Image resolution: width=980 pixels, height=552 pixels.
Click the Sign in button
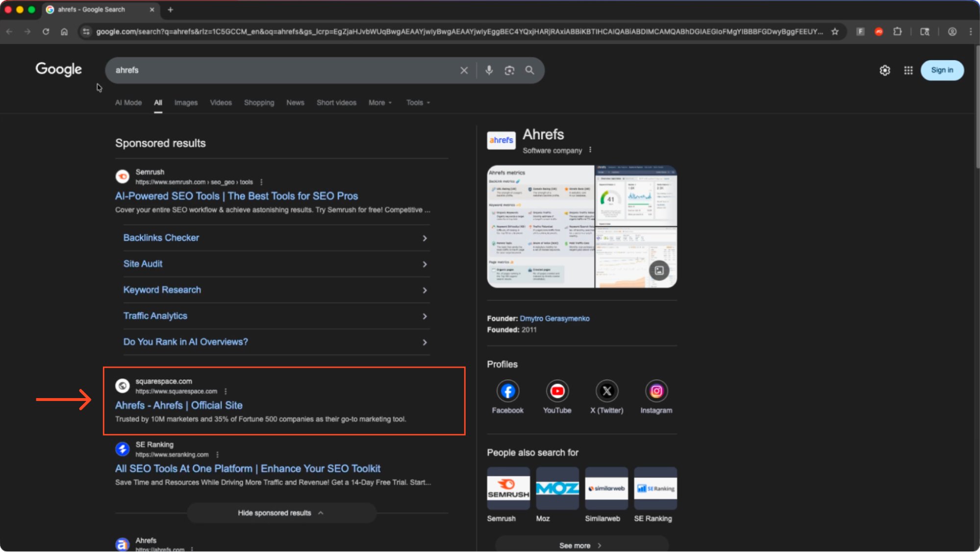(x=942, y=70)
